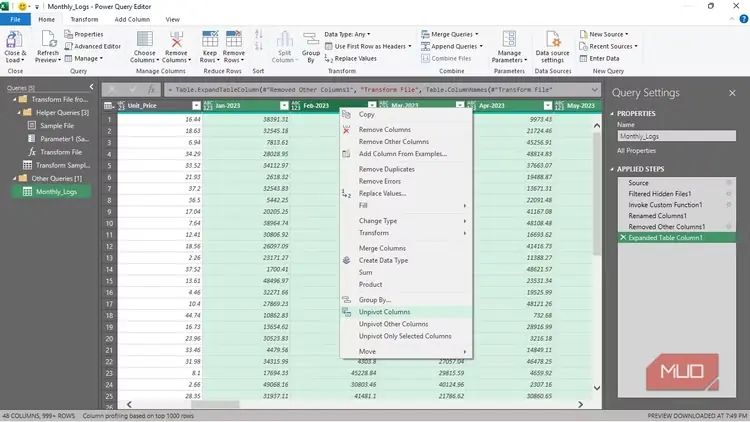Screen dimensions: 750x422
Task: Switch to the View tab
Action: click(173, 19)
